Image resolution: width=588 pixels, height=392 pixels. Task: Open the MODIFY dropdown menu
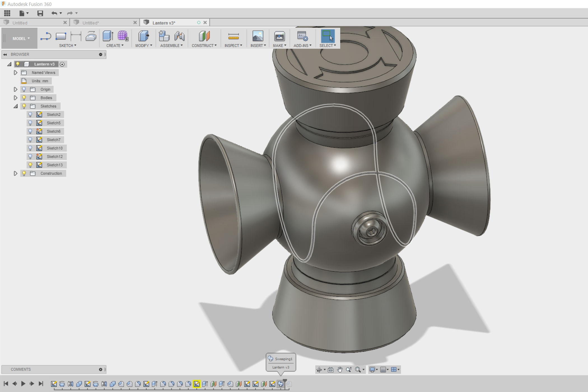(143, 45)
